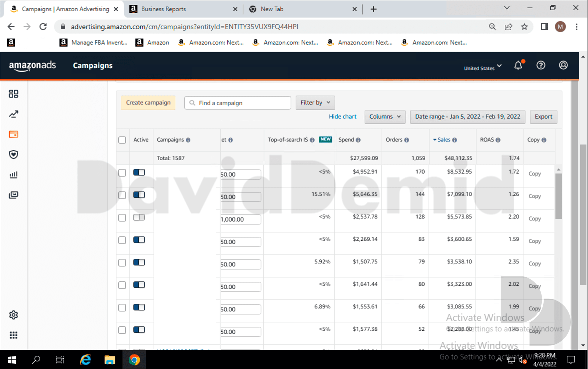Open the browser tab search chevron
This screenshot has width=588, height=369.
point(507,8)
